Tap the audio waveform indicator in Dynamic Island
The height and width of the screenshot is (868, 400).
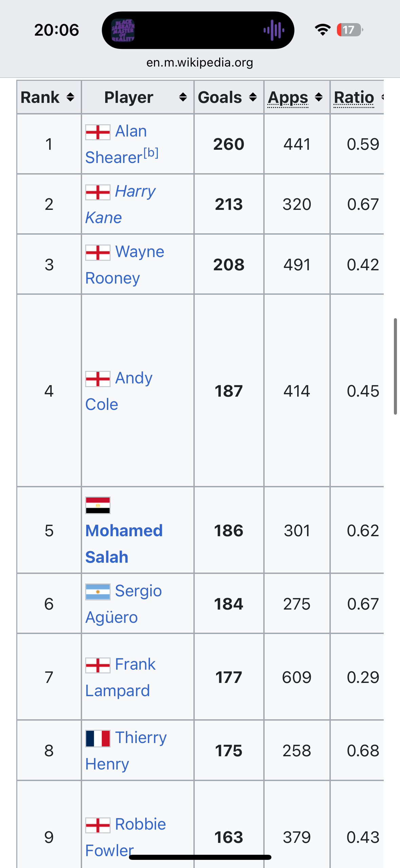pos(274,30)
